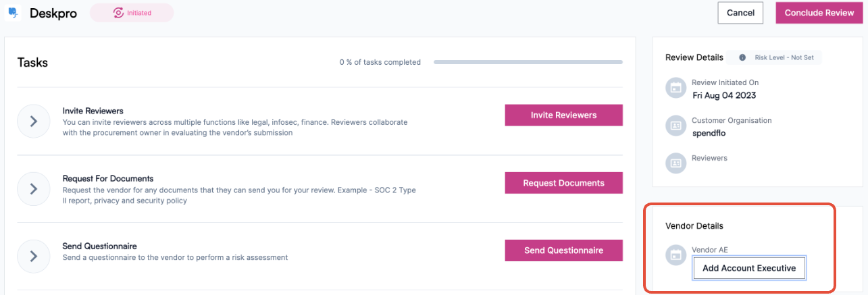Screen dimensions: 868x295
Task: Click the Review Initiated On calendar icon
Action: (675, 88)
